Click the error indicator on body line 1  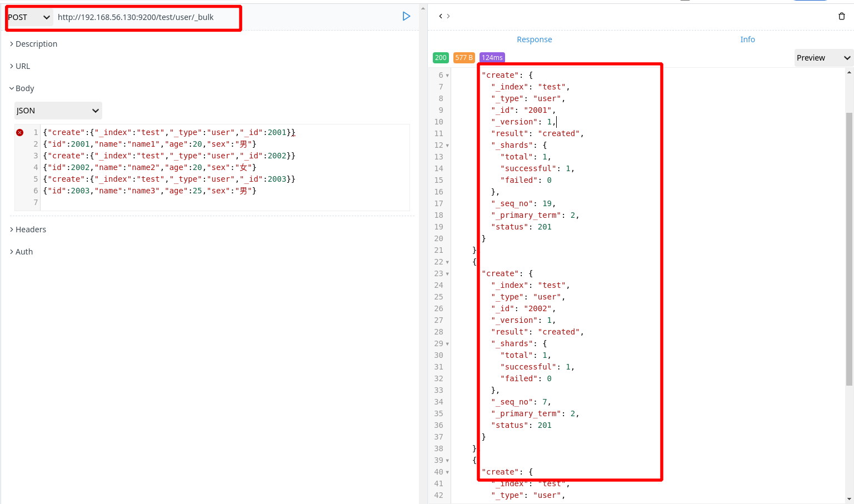point(19,132)
